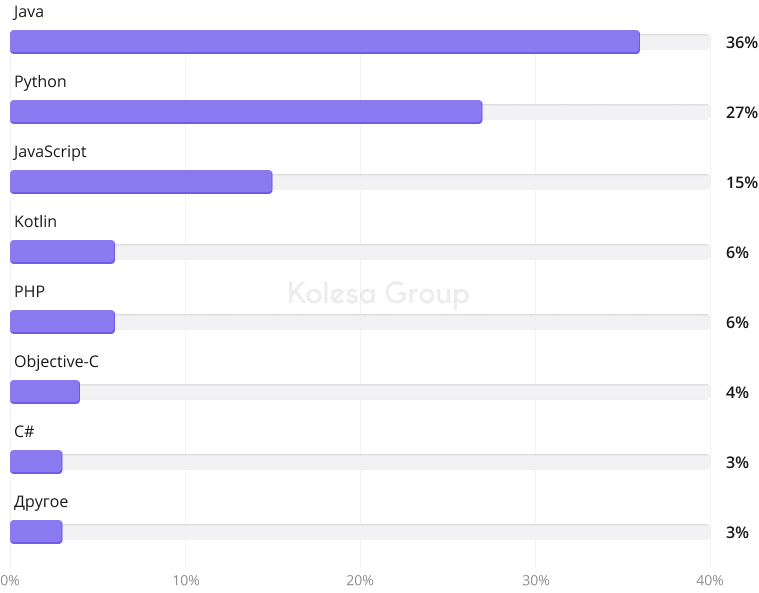Select the Другое bar

pyautogui.click(x=36, y=532)
